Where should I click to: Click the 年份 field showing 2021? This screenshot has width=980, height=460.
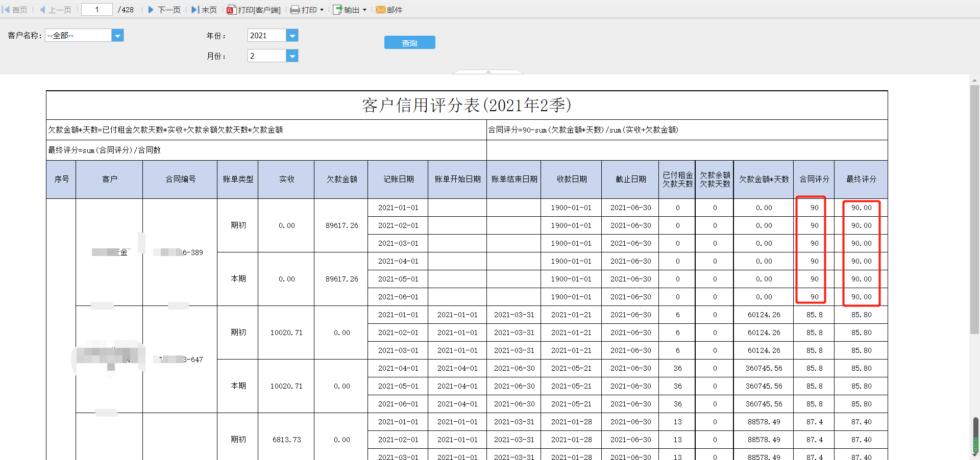click(267, 35)
